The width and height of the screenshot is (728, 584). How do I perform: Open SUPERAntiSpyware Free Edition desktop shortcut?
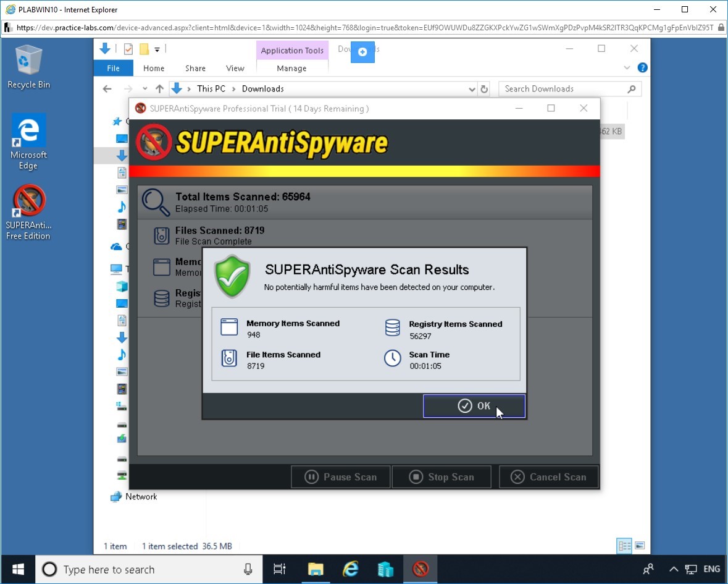click(28, 213)
